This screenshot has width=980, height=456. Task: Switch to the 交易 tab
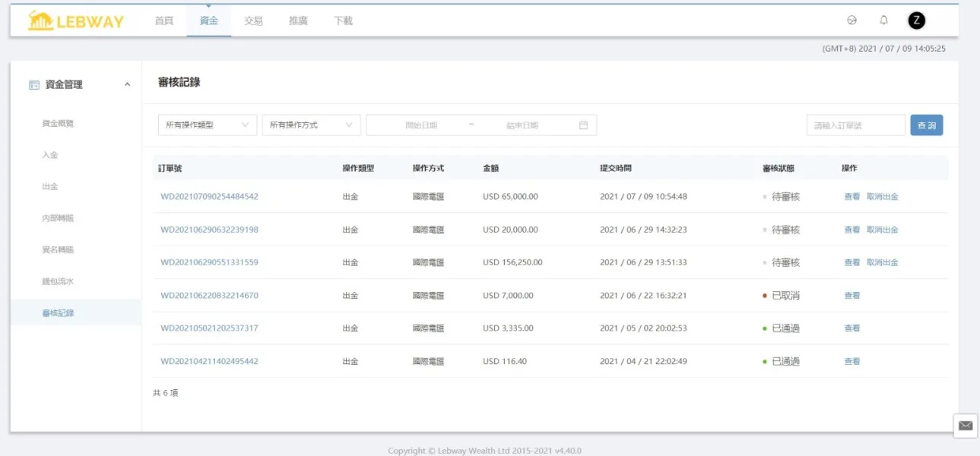tap(253, 21)
